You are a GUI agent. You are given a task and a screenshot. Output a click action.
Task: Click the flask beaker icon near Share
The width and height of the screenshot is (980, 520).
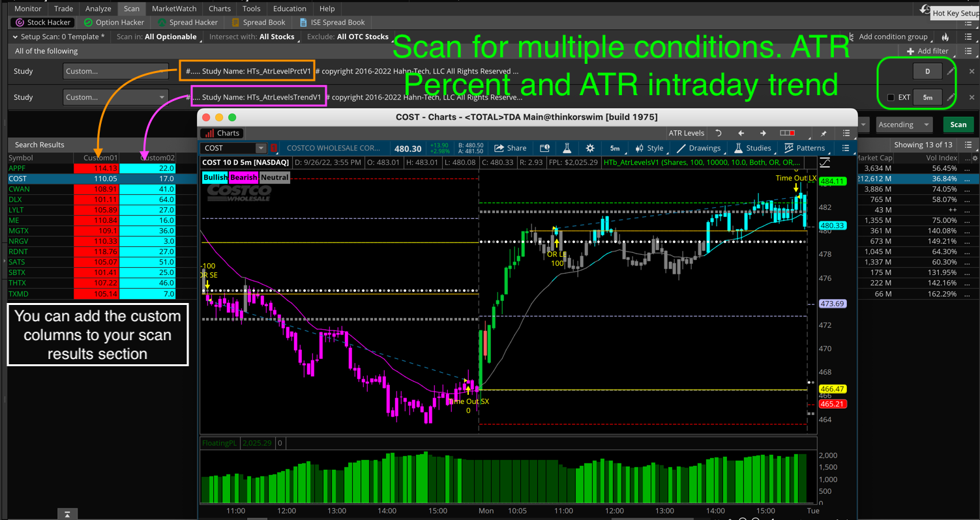click(567, 149)
